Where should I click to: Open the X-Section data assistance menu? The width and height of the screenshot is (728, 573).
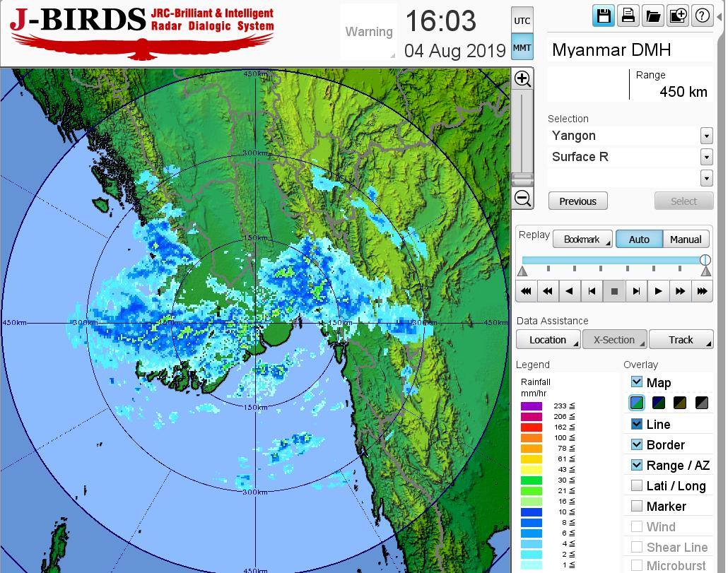(x=615, y=340)
